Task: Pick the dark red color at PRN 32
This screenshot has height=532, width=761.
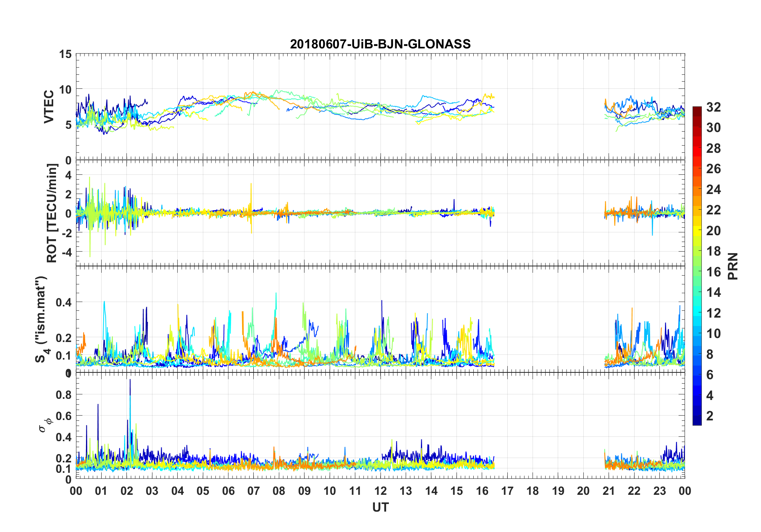Action: pyautogui.click(x=697, y=109)
